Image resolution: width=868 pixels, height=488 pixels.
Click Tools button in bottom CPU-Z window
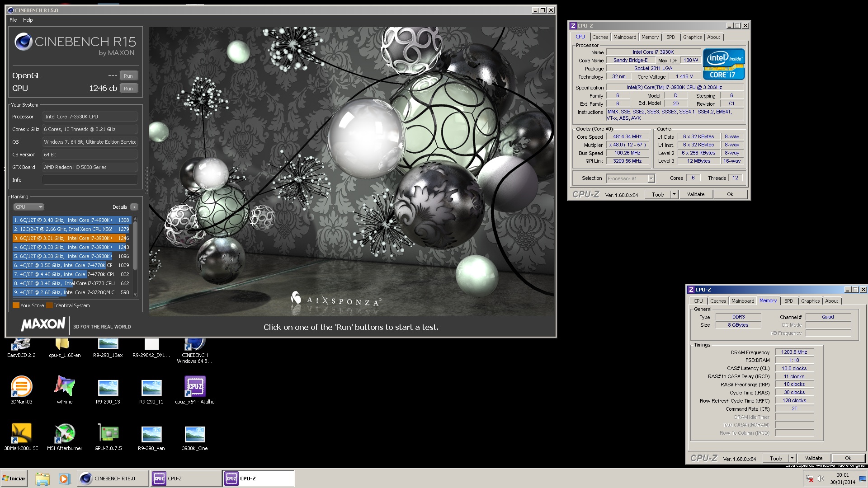point(776,459)
